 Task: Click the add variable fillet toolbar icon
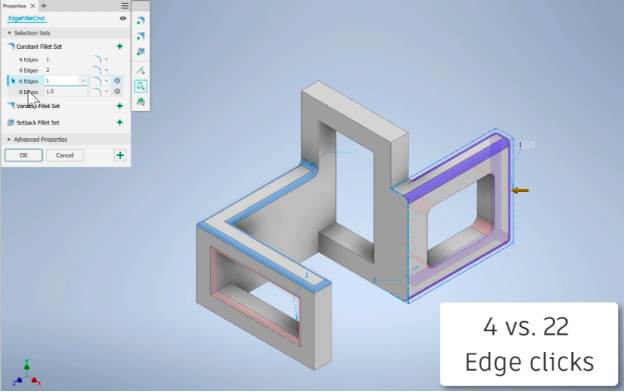point(140,36)
